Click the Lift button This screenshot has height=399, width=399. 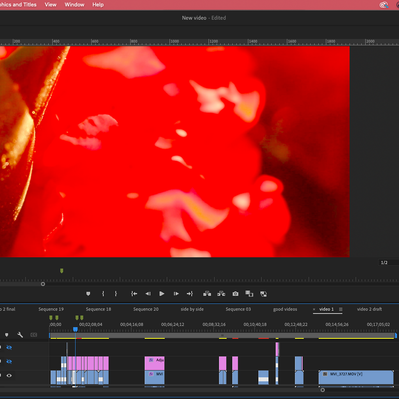[x=207, y=294]
